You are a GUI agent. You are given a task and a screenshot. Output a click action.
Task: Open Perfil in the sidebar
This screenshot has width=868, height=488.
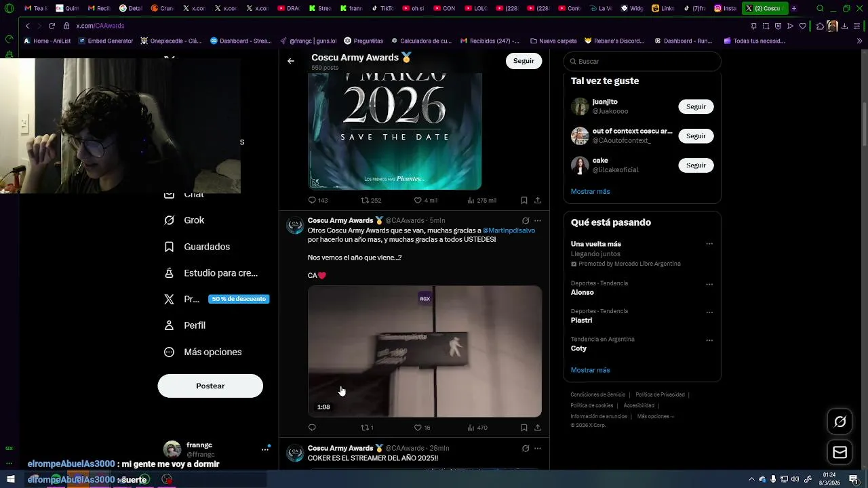[x=185, y=325]
